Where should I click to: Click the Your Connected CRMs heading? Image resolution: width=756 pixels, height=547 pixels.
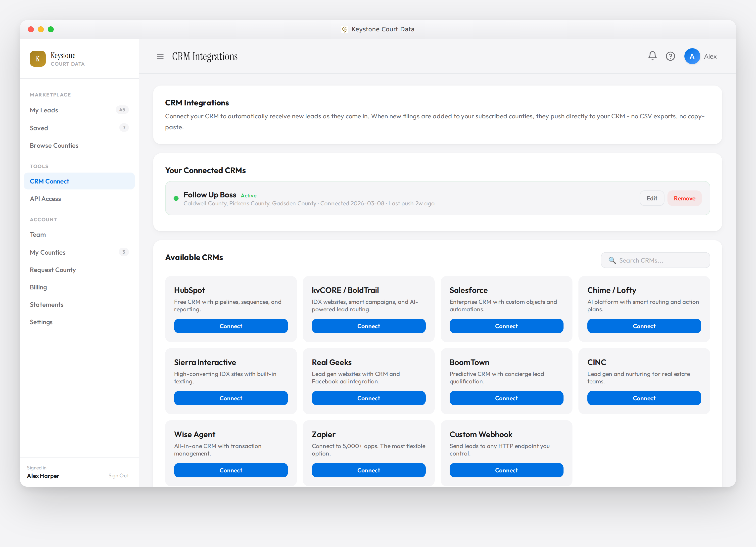205,171
